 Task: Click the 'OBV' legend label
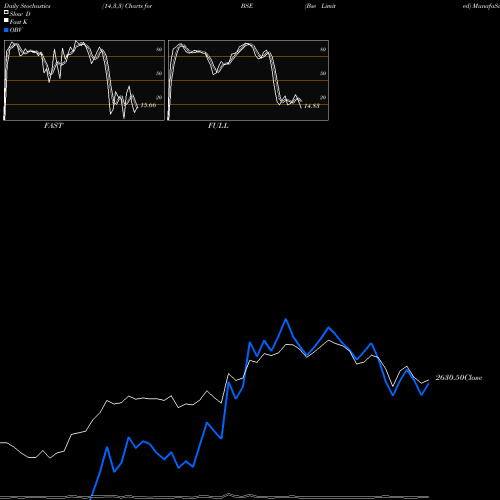[x=16, y=30]
